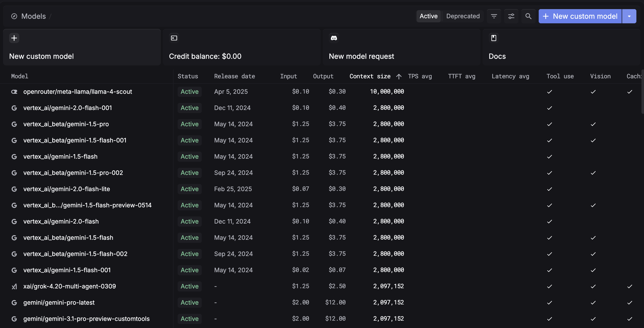The width and height of the screenshot is (644, 328).
Task: Click Google icon beside gemini-2.0-flash-lite
Action: [x=14, y=189]
